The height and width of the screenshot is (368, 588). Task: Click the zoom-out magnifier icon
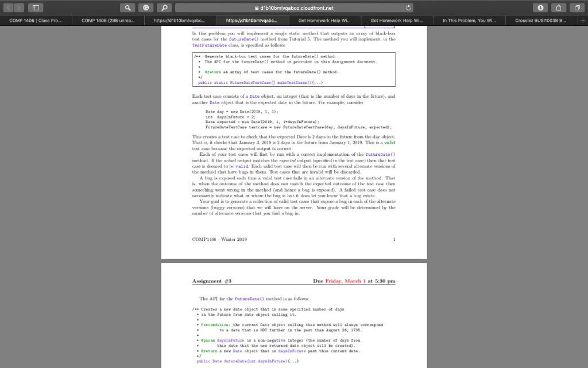(127, 8)
